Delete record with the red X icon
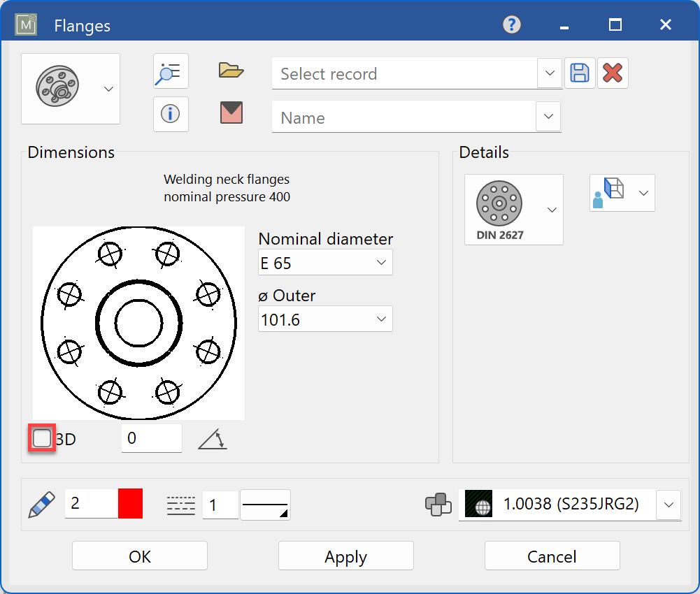 click(613, 73)
